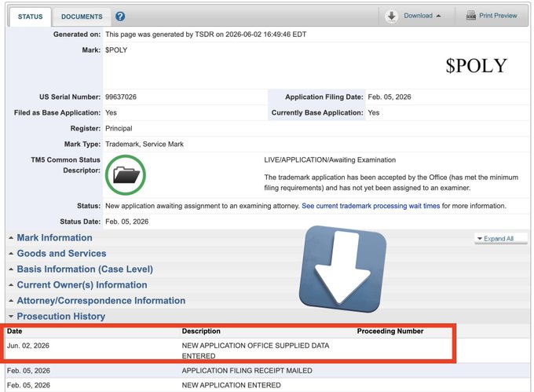Click the Download arrow icon
This screenshot has height=392, width=534.
pyautogui.click(x=391, y=16)
